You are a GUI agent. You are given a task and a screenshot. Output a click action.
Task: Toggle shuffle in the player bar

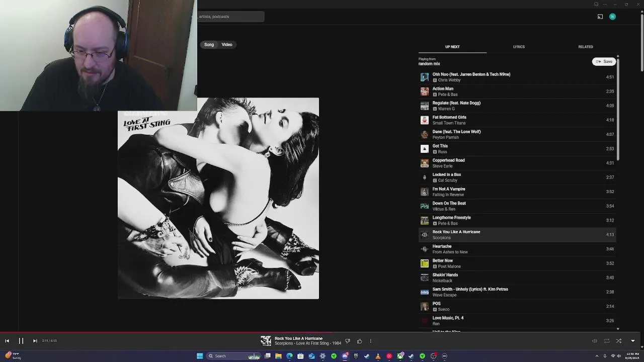click(619, 341)
